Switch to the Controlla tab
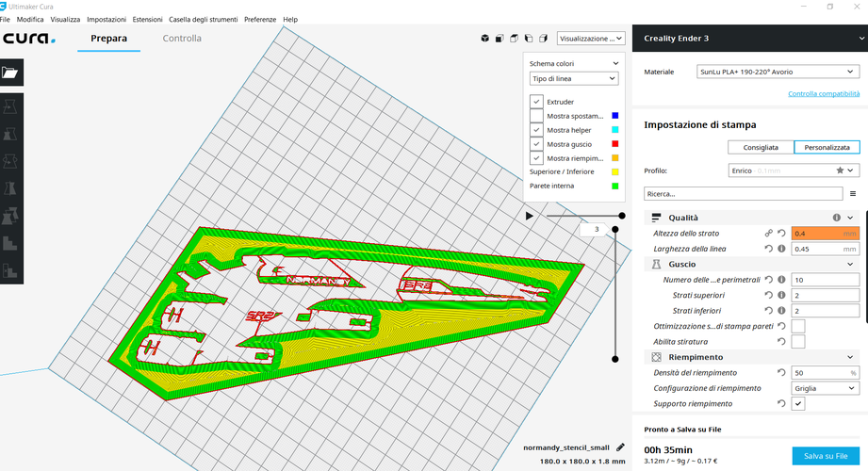 tap(182, 39)
